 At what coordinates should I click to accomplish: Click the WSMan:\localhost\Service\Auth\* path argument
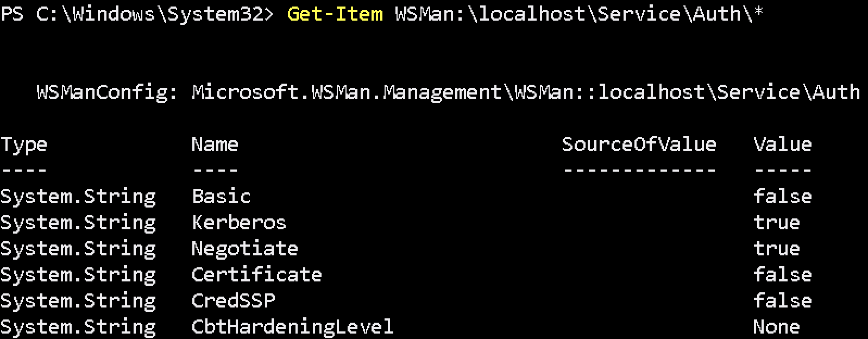(578, 14)
